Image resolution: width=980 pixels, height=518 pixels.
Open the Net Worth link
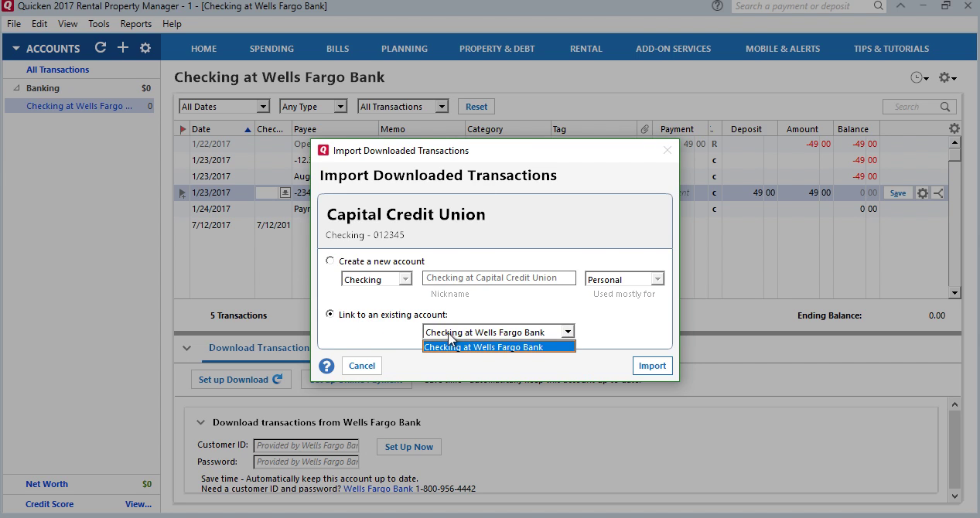(46, 484)
